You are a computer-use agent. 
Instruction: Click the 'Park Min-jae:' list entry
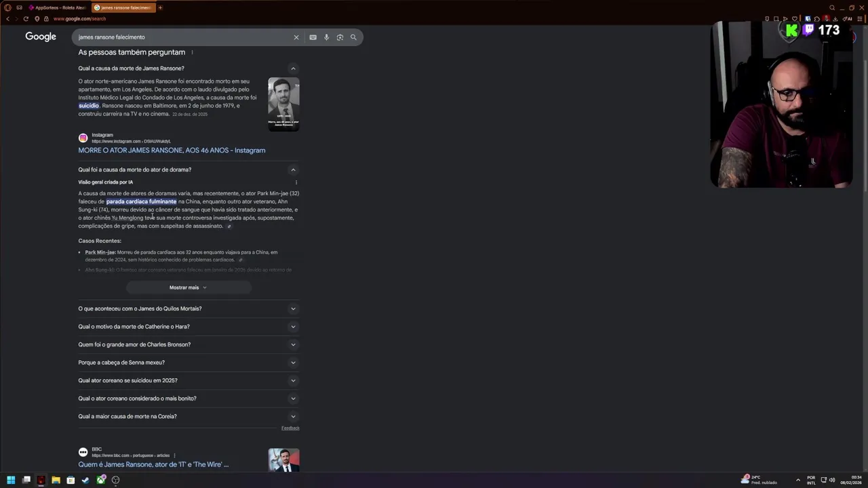[x=100, y=252]
